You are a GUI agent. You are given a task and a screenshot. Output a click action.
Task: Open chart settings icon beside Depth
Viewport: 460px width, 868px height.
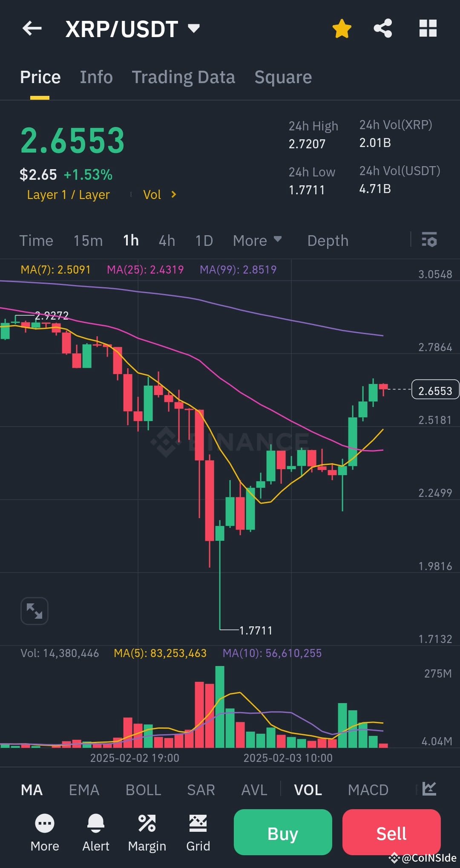[x=430, y=240]
